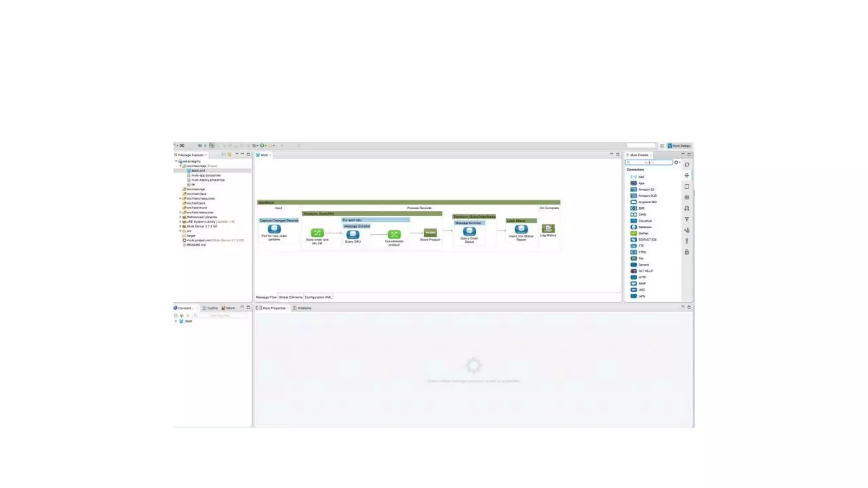
Task: Open the Filters category in palette sidebar
Action: click(687, 219)
